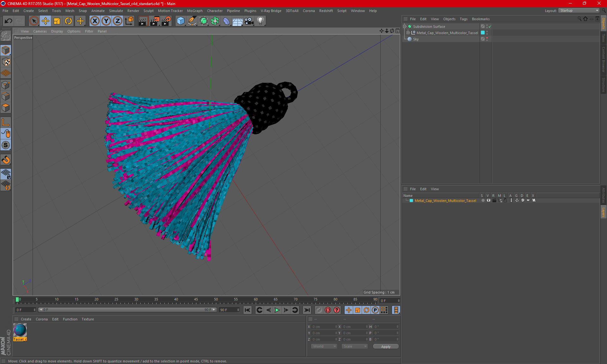607x364 pixels.
Task: Open Edit Render Settings icon
Action: point(166,21)
